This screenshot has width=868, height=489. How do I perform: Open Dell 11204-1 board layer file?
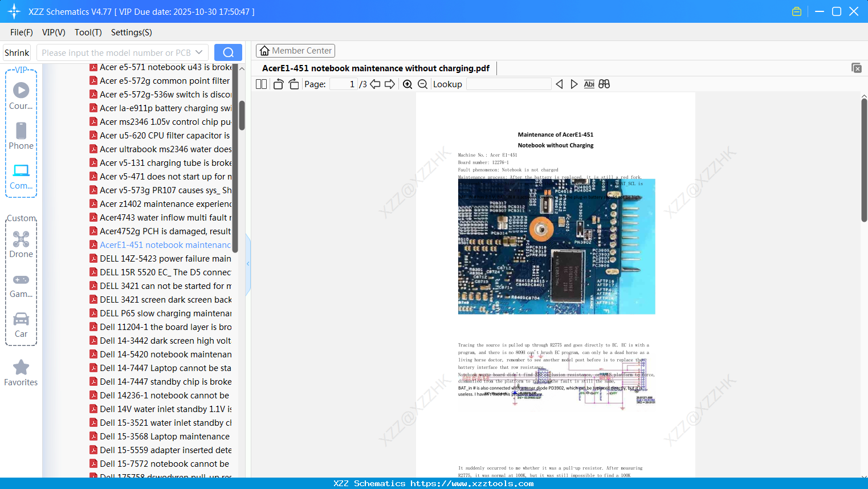point(160,327)
